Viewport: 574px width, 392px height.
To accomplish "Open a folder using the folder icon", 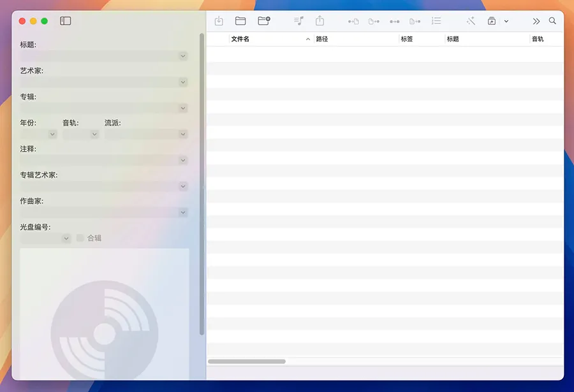I will 240,21.
